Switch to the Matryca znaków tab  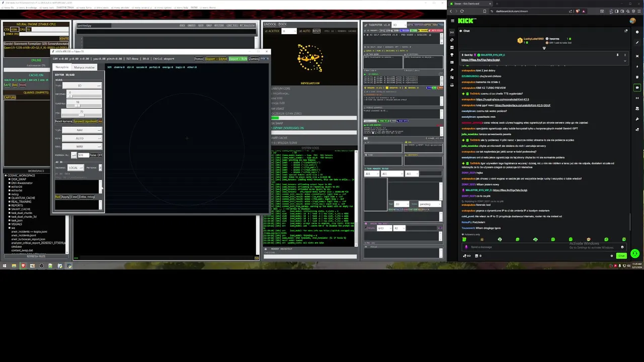pyautogui.click(x=84, y=67)
